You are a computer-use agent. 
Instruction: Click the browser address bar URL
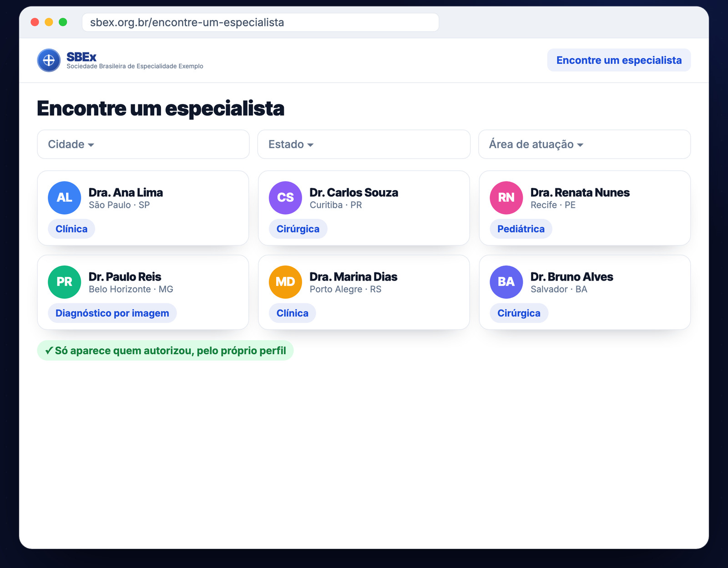point(260,22)
